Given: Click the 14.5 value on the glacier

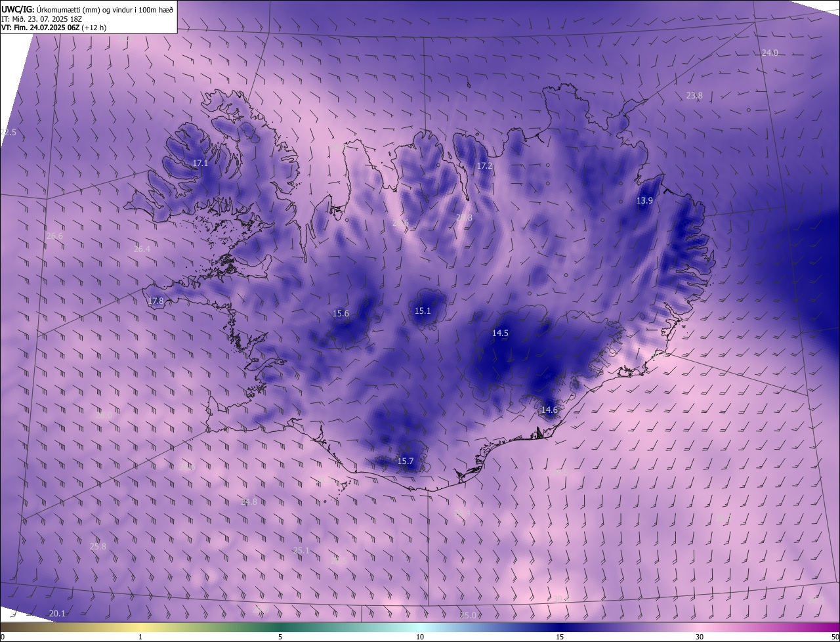Looking at the screenshot, I should pos(500,333).
